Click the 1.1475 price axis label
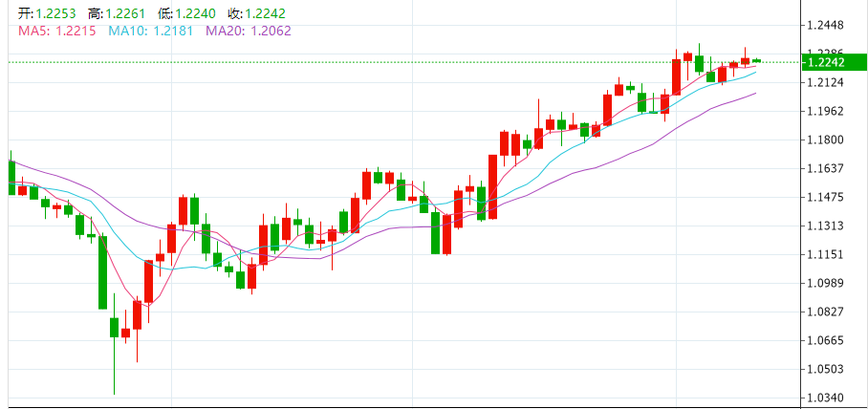The image size is (868, 409). 826,198
